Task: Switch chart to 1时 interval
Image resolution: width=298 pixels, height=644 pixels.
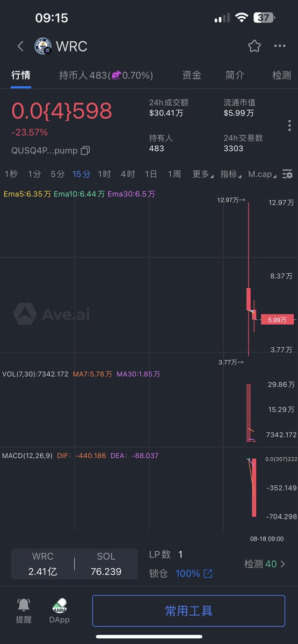Action: pyautogui.click(x=104, y=174)
